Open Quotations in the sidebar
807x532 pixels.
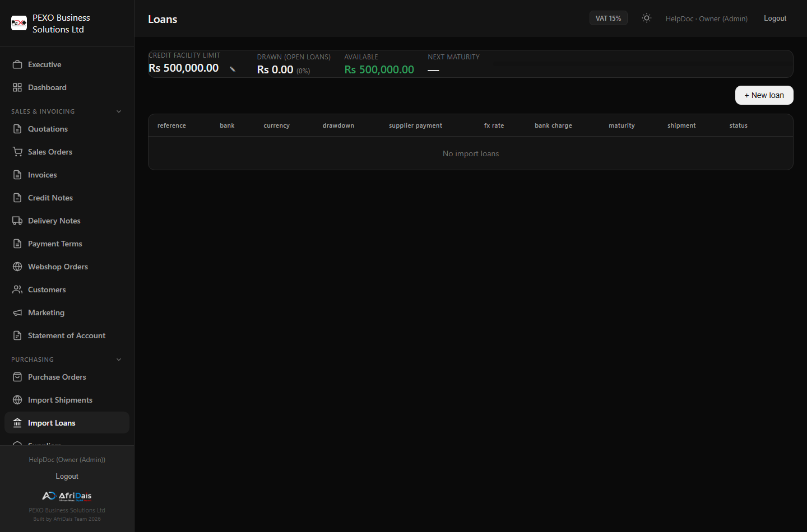(67, 129)
